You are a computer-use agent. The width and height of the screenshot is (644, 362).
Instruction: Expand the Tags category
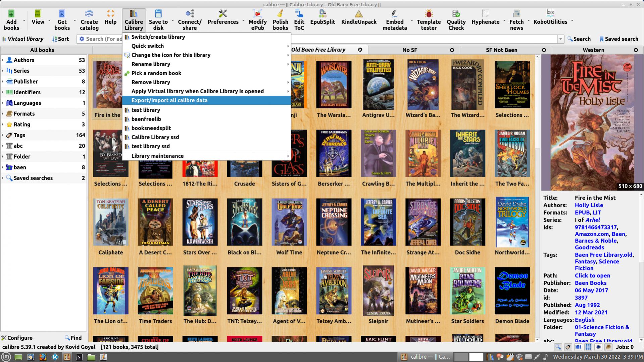click(3, 135)
